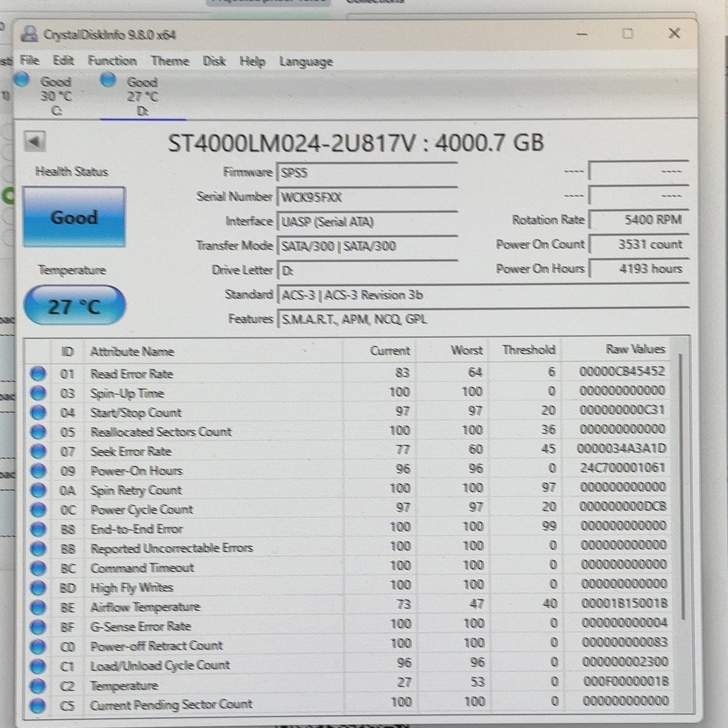Click the Features field
Screen dimensions: 728x728
[483, 319]
